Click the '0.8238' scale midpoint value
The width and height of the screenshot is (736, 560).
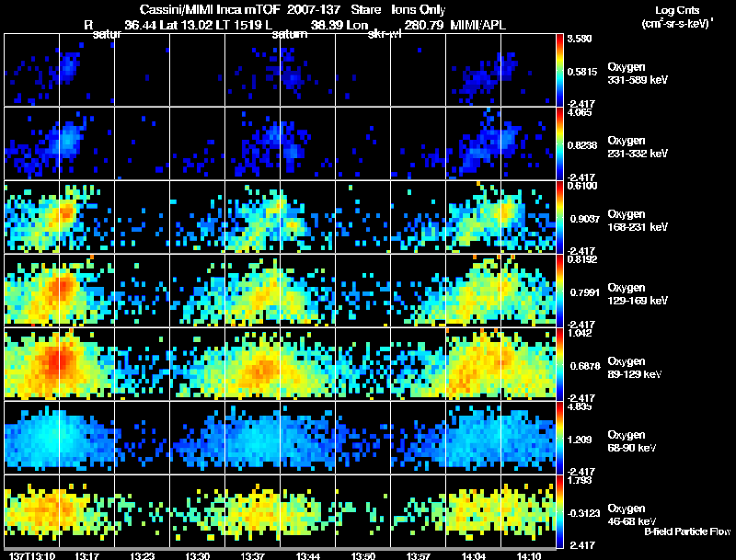tap(582, 145)
